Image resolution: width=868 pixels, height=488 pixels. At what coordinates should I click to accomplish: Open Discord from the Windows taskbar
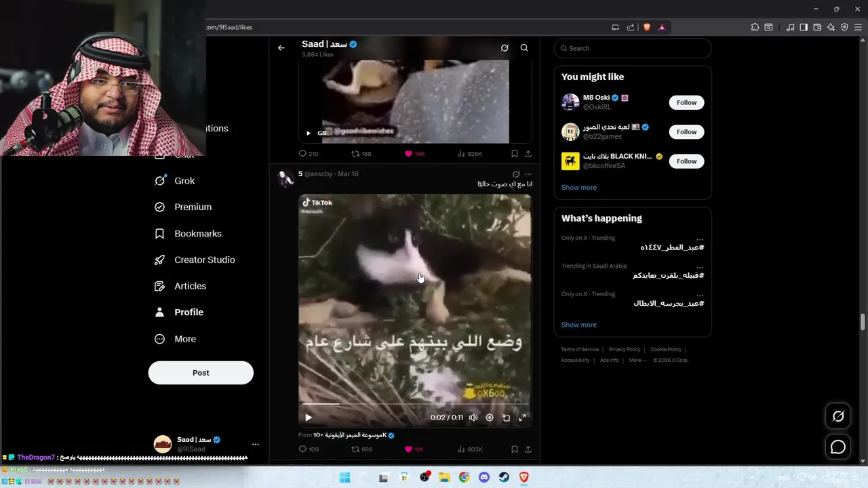484,477
